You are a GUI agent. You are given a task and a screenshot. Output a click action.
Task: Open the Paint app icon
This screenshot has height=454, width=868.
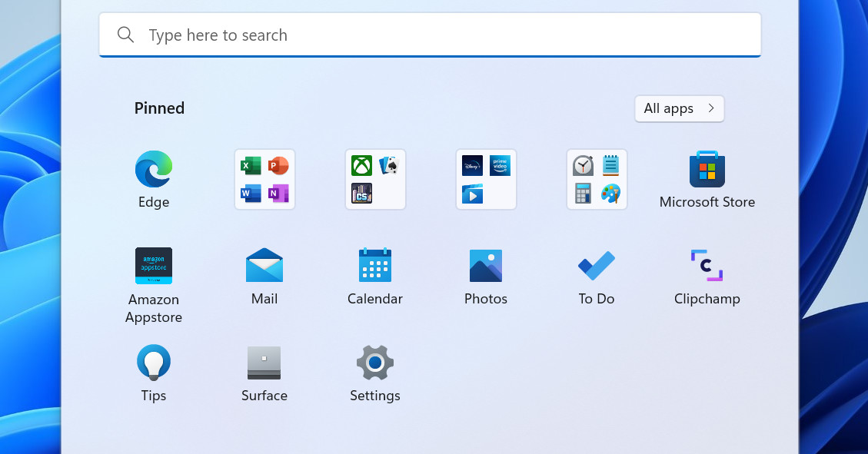click(x=610, y=194)
